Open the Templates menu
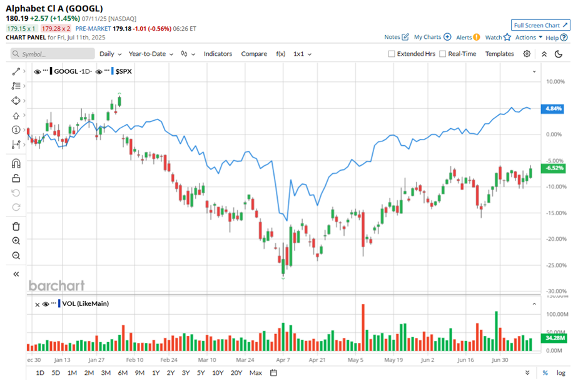This screenshot has height=386, width=588. (500, 54)
